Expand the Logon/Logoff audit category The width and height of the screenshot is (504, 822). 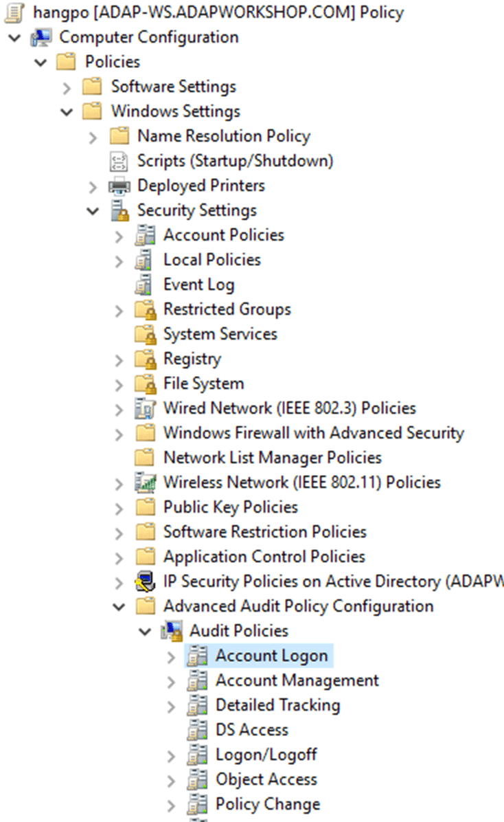(171, 756)
